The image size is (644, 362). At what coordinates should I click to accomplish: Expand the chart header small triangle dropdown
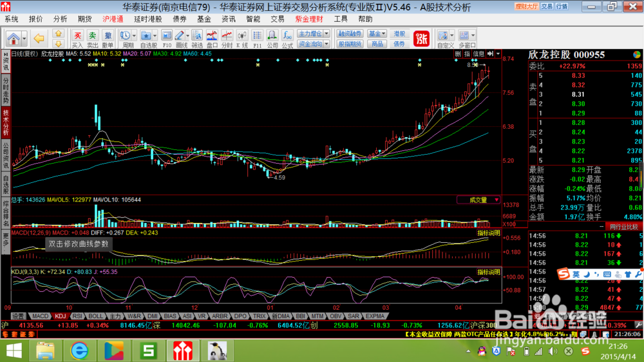(x=498, y=54)
